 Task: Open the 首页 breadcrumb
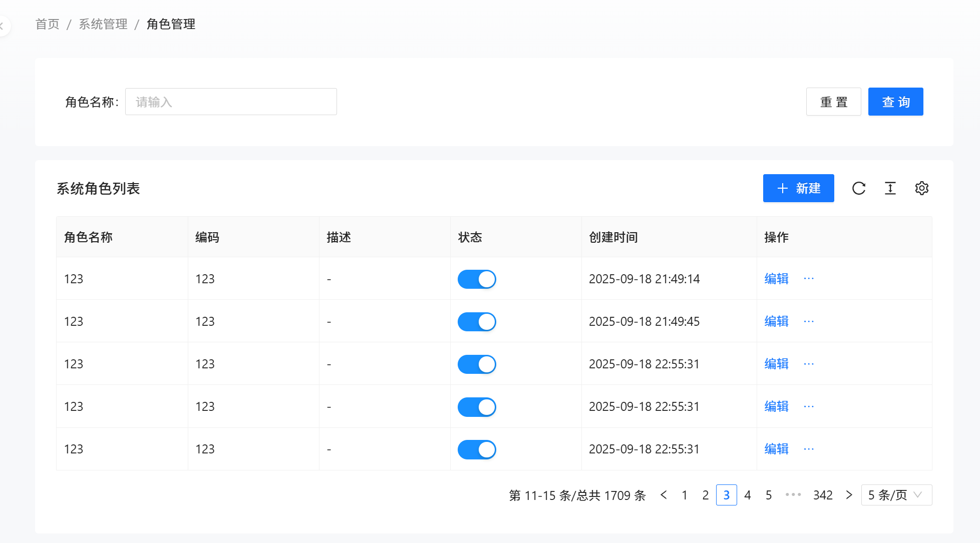48,24
